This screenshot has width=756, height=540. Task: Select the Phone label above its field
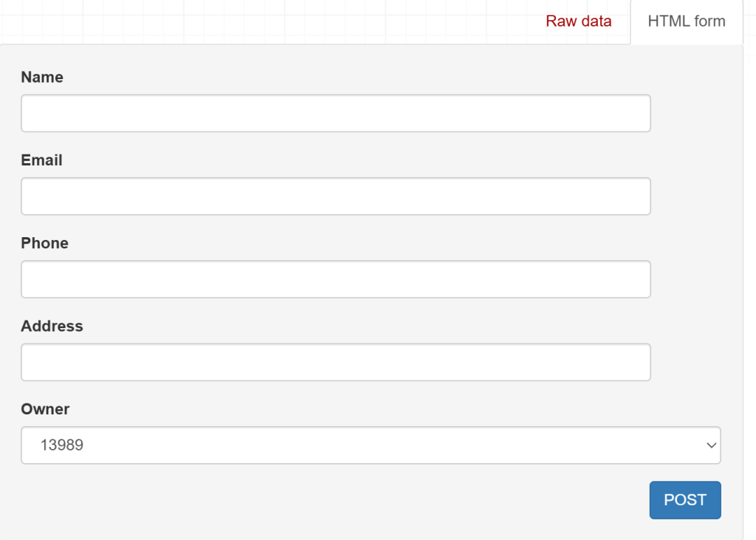[x=45, y=243]
